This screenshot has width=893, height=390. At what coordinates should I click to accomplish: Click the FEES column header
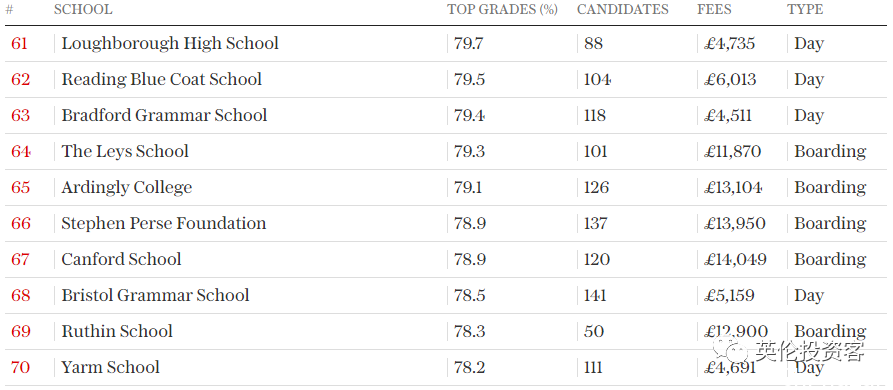tap(714, 10)
